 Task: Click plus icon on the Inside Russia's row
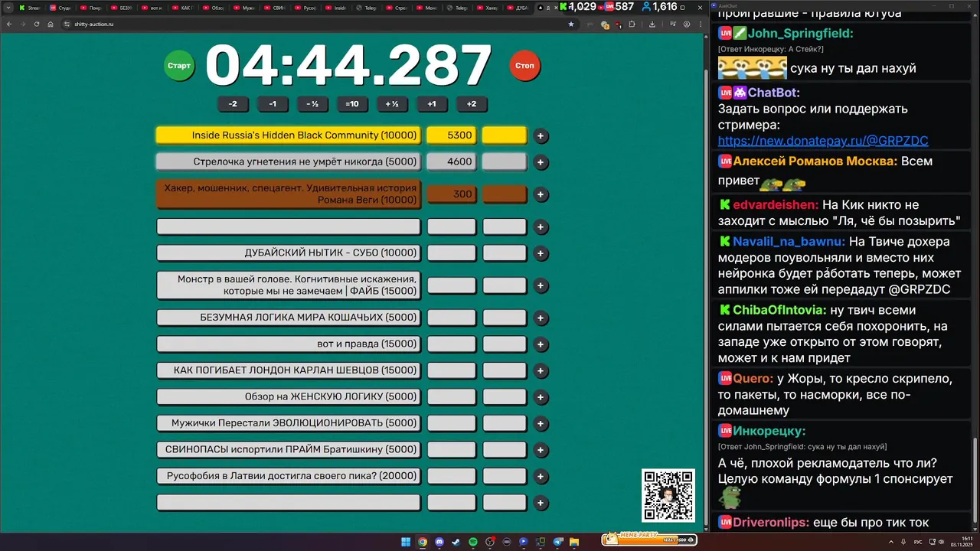coord(541,136)
